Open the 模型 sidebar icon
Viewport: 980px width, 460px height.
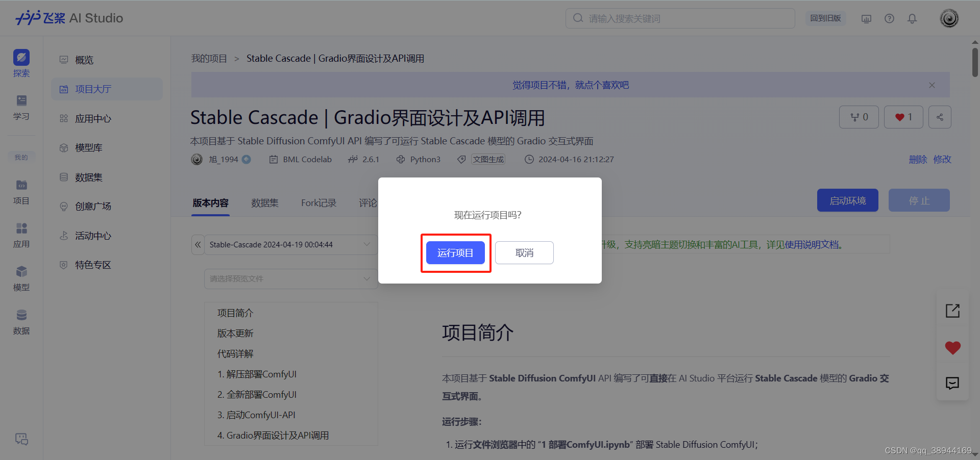21,278
